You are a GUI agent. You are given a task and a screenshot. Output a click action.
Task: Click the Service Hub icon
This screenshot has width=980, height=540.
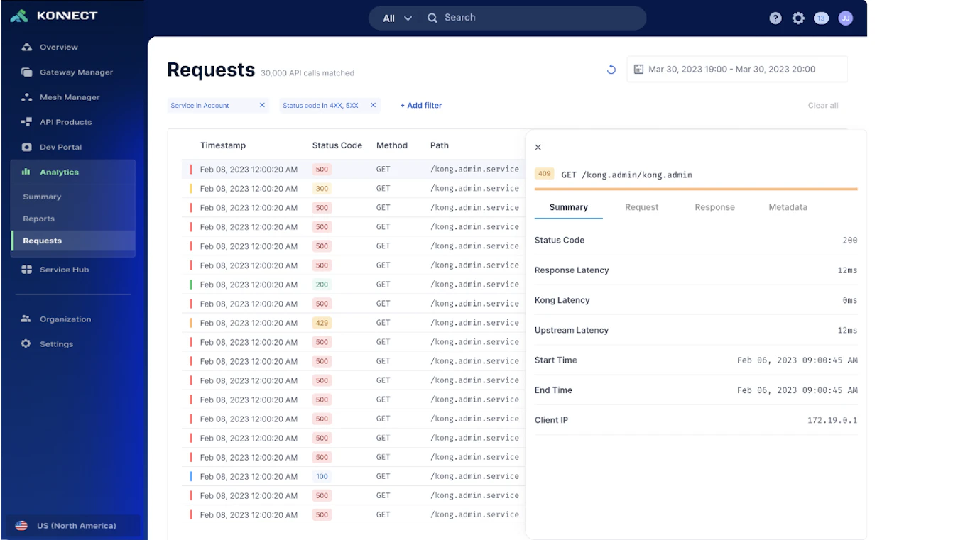click(27, 270)
